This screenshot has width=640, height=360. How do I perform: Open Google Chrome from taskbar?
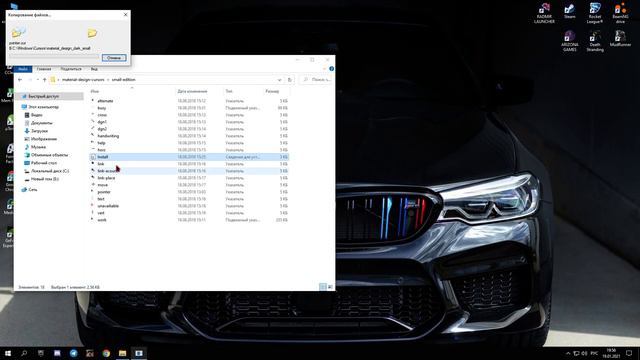tap(106, 353)
